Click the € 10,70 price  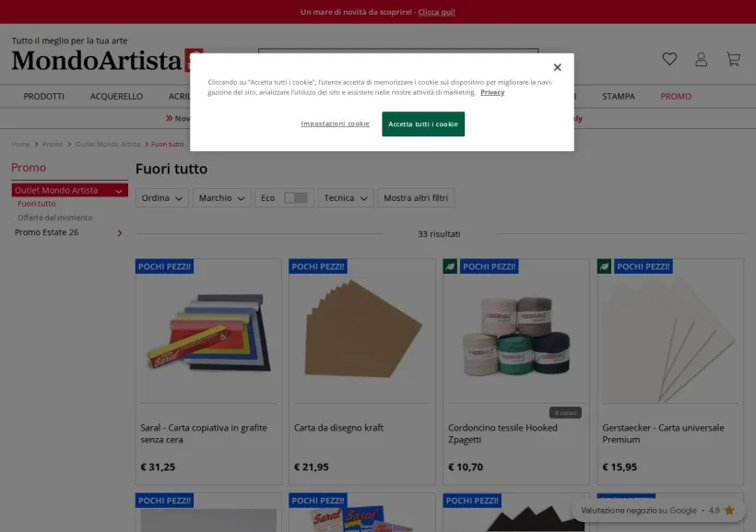tap(466, 467)
